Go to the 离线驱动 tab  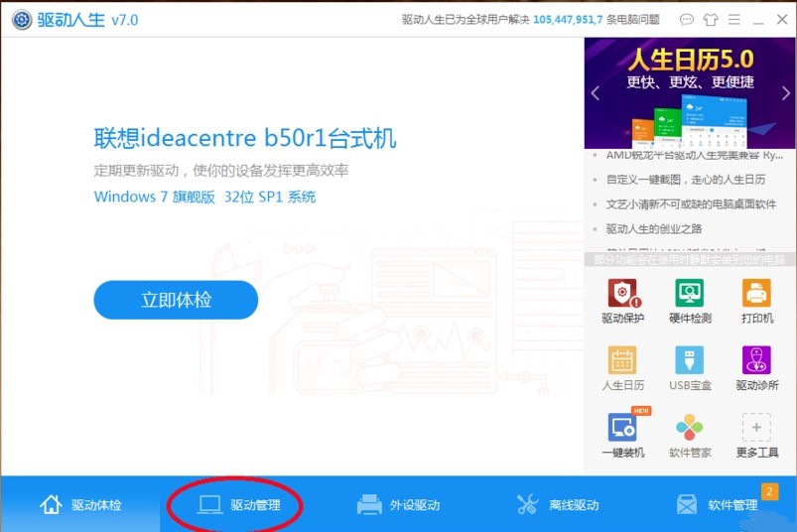pos(558,504)
